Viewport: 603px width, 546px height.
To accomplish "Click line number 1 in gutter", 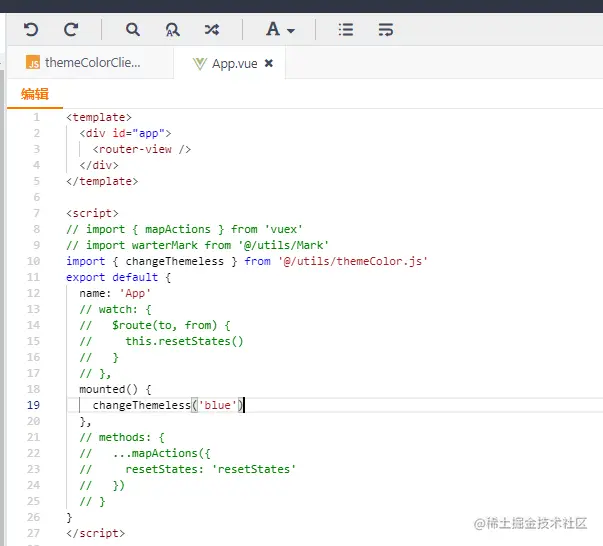I will tap(36, 117).
